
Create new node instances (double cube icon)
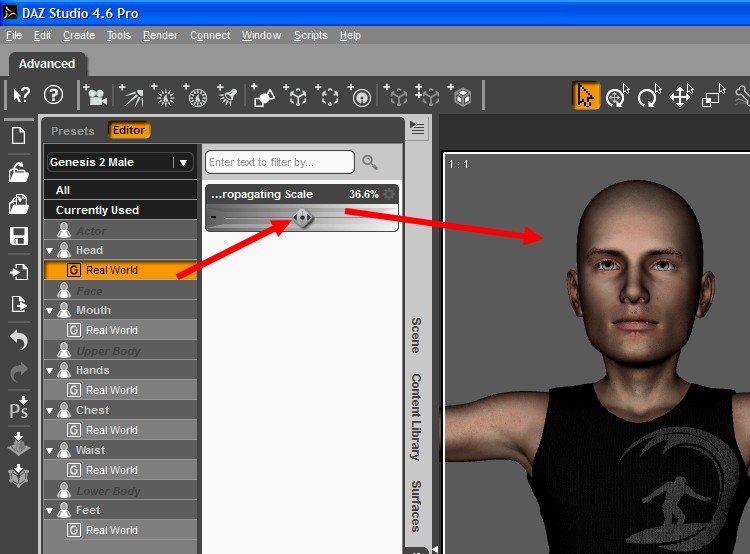pyautogui.click(x=428, y=95)
